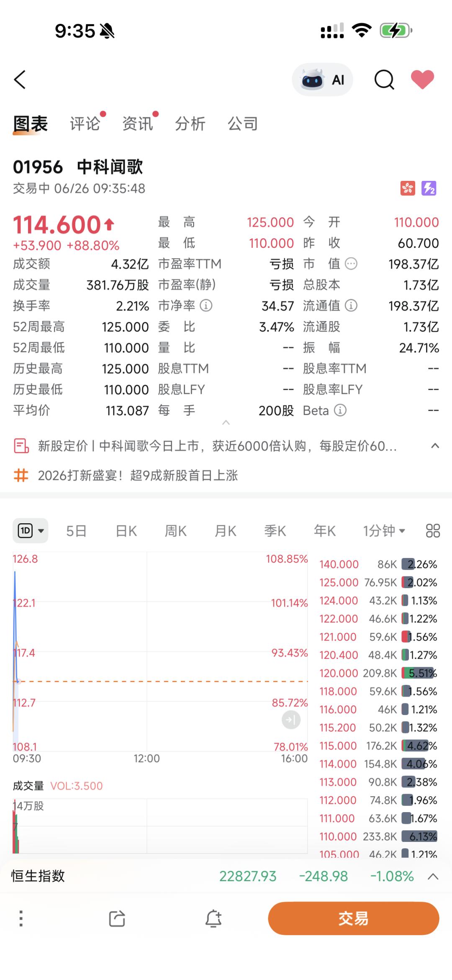The width and height of the screenshot is (452, 980).
Task: Collapse the news banner arrow
Action: coord(435,446)
